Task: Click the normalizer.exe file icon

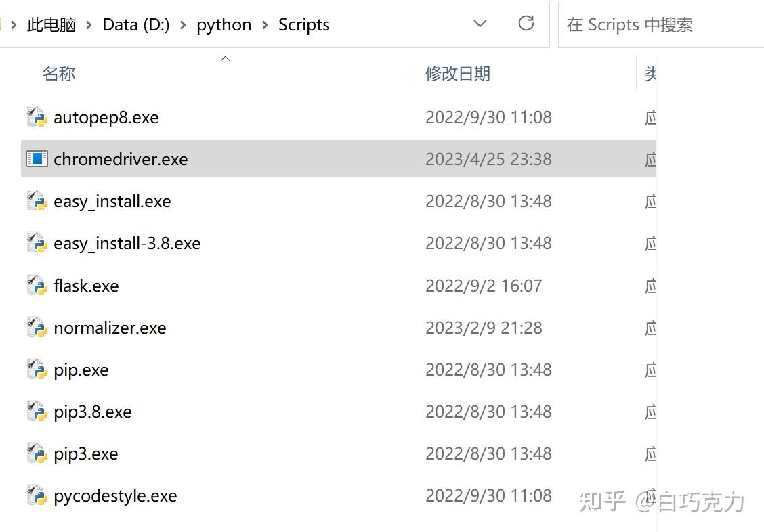Action: (x=37, y=328)
